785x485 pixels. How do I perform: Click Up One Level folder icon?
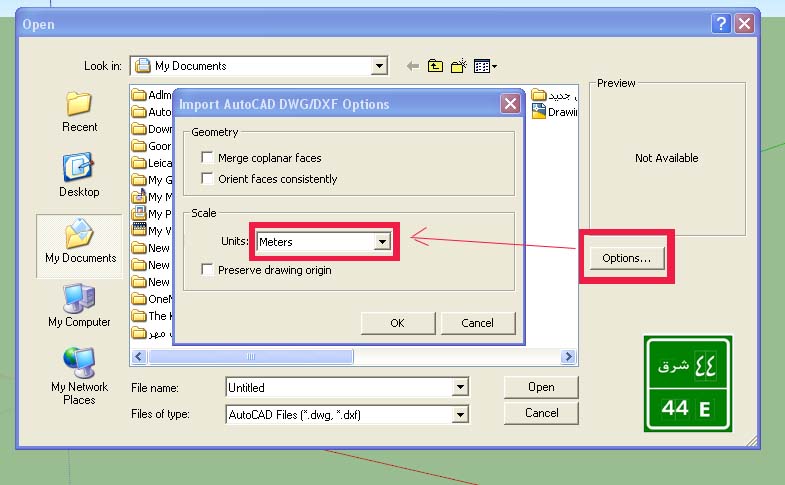[x=435, y=66]
